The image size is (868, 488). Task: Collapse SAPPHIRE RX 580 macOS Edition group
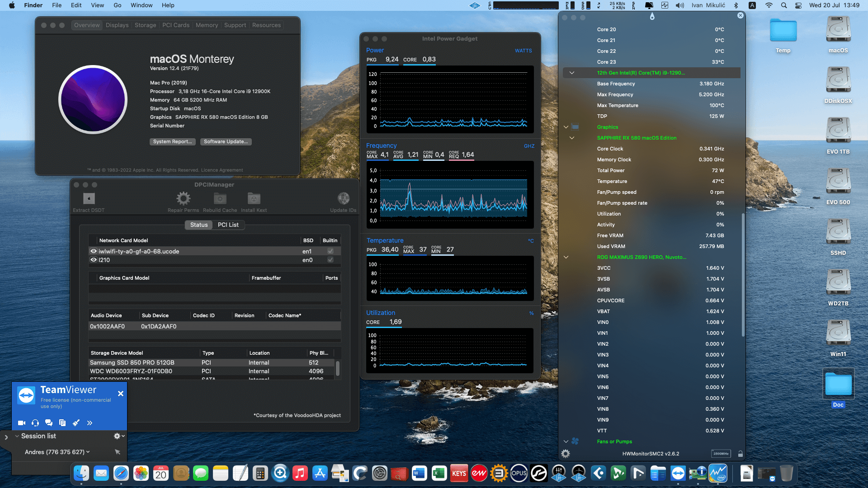[572, 138]
